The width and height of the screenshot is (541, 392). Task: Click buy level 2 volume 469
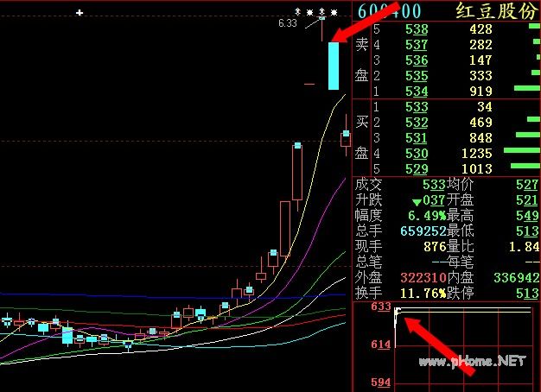click(481, 123)
